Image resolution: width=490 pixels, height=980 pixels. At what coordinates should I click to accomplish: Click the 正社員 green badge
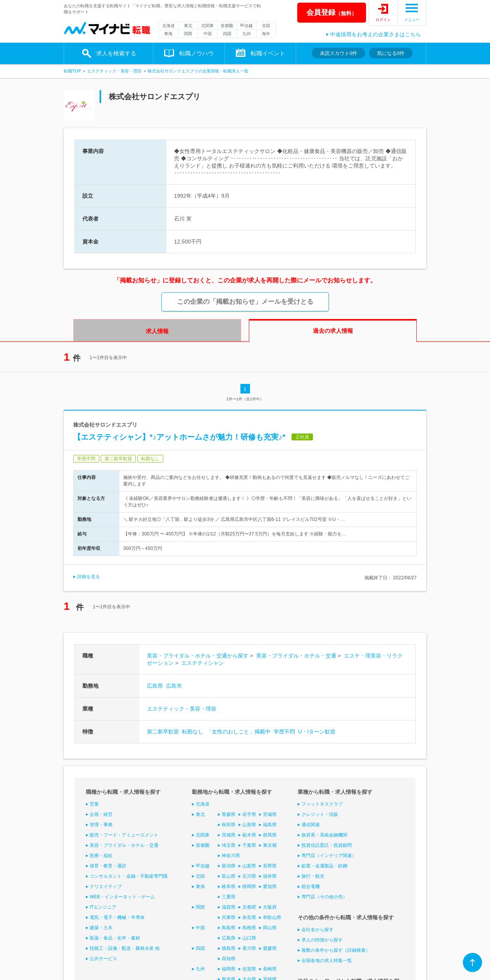pyautogui.click(x=302, y=437)
